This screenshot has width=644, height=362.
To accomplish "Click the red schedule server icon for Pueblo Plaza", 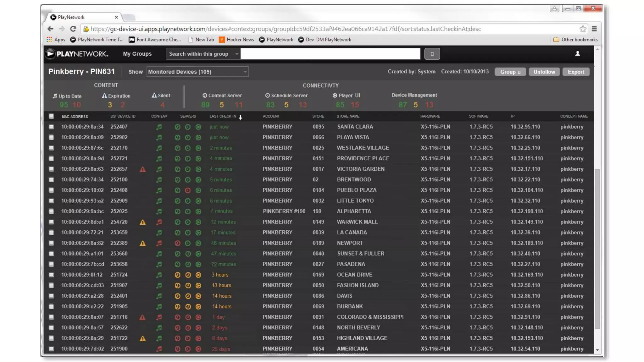I will (188, 190).
